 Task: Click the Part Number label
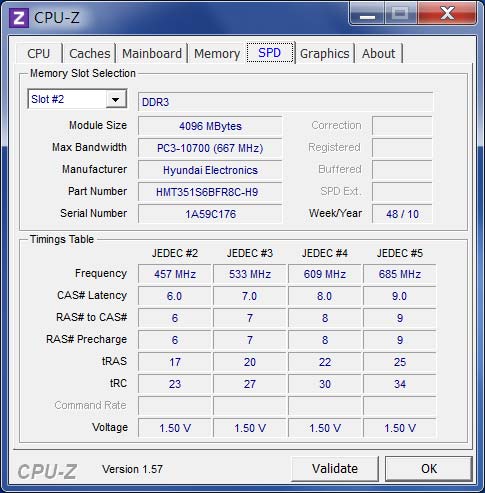coord(98,191)
